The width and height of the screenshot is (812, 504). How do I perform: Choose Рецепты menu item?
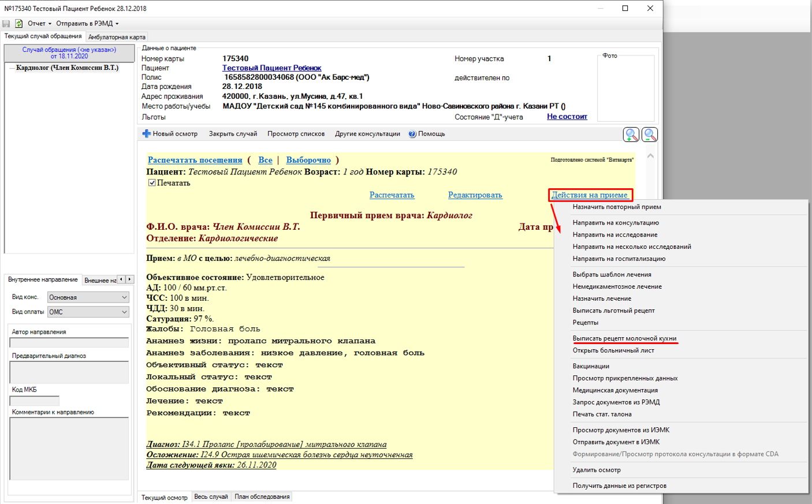585,323
